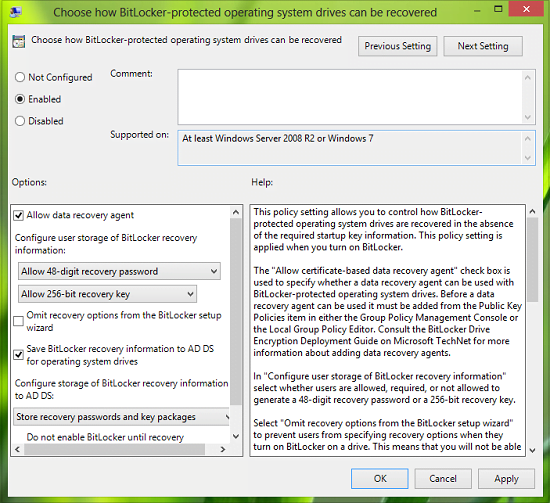Click the title bar system menu icon

(15, 13)
